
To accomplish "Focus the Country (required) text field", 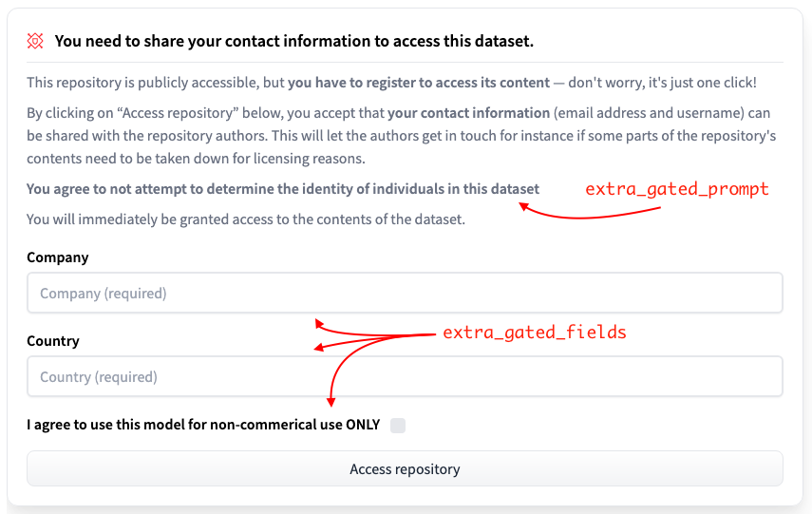I will pyautogui.click(x=405, y=377).
